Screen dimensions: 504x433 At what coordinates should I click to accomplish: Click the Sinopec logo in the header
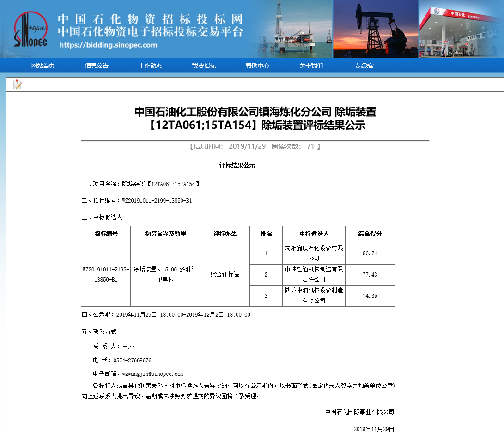coord(30,29)
